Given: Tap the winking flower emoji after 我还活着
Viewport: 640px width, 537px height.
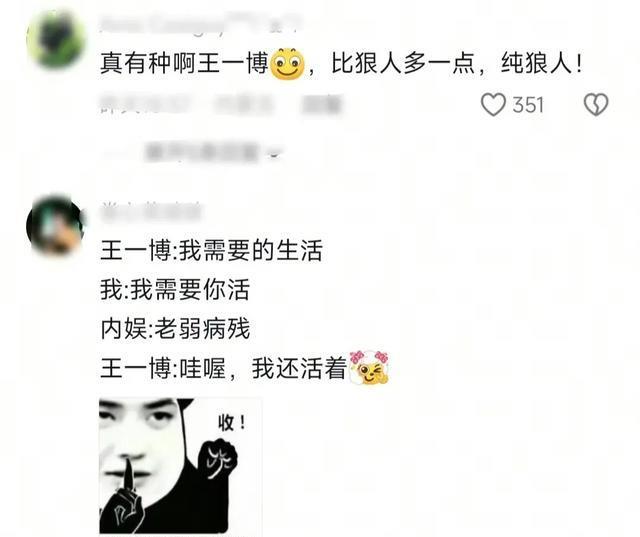Looking at the screenshot, I should [x=369, y=367].
